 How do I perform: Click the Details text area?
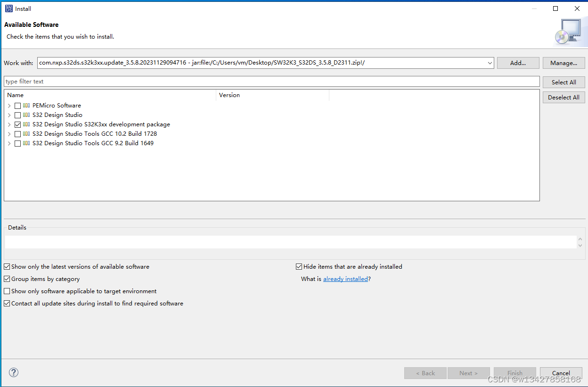click(x=291, y=242)
